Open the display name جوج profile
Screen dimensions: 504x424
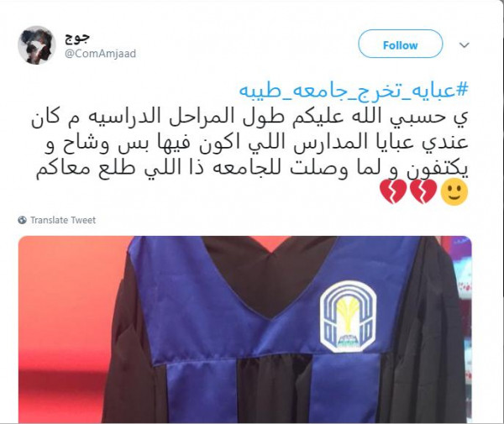(77, 38)
